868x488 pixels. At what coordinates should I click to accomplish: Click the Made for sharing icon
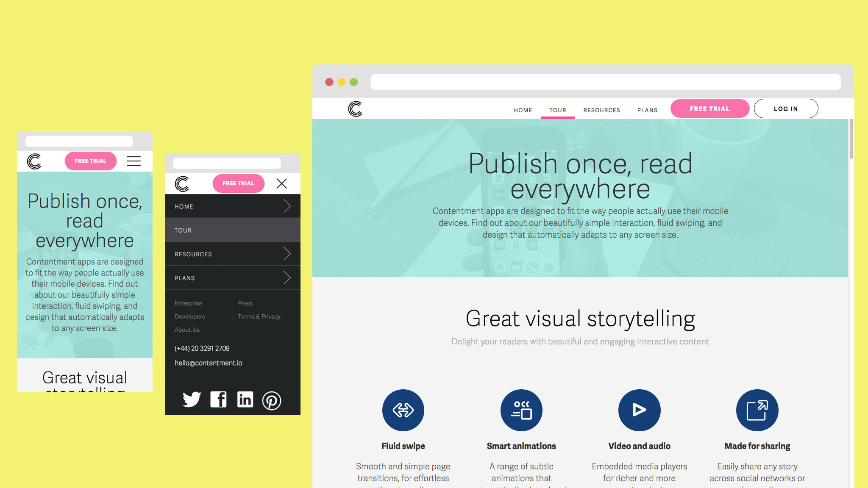tap(757, 410)
